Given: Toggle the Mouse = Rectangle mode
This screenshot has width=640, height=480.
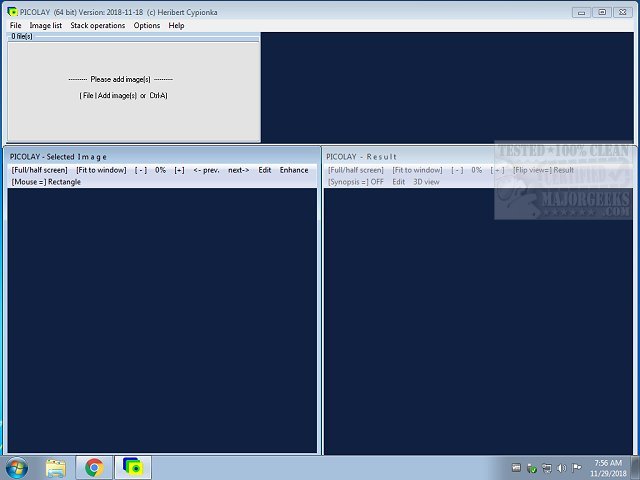Looking at the screenshot, I should [x=46, y=182].
